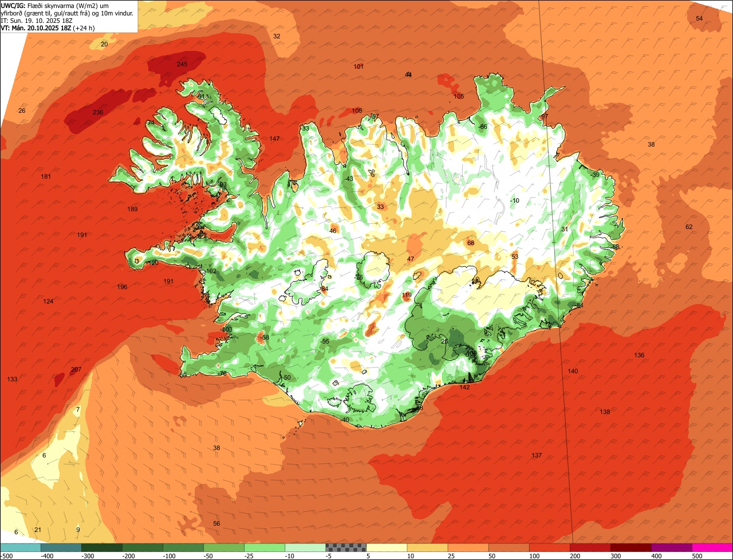Screen dimensions: 733x560
Task: Click the flux value 138 on the map
Action: pos(605,412)
